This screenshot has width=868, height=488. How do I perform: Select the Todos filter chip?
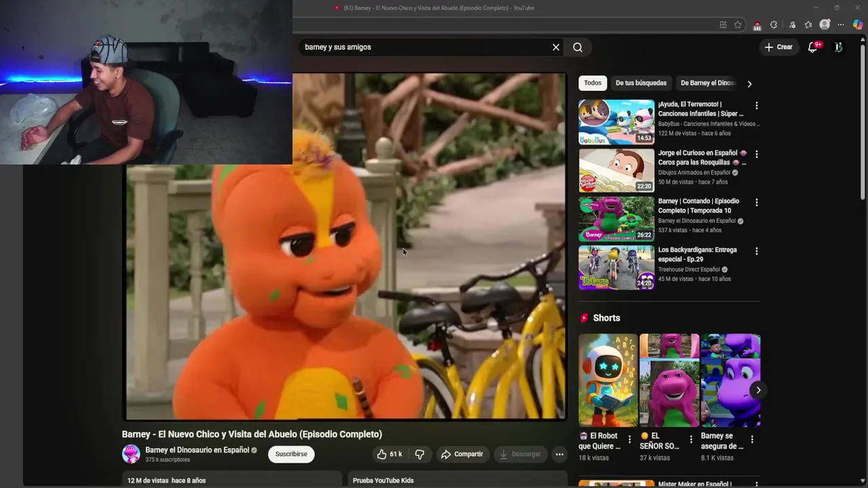[593, 83]
